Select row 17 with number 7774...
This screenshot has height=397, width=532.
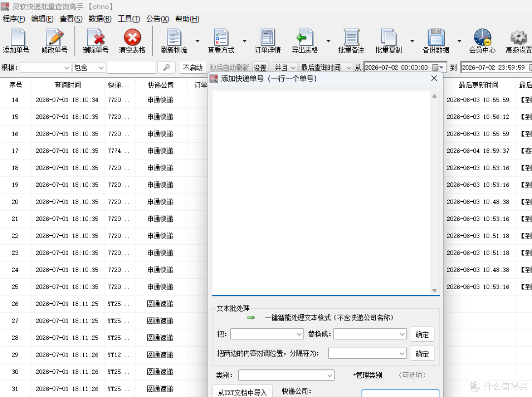118,151
